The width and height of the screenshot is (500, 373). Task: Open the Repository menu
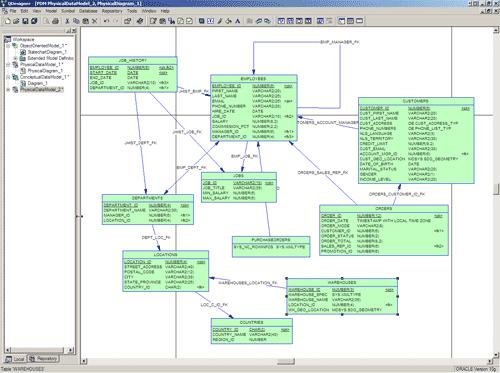(112, 11)
